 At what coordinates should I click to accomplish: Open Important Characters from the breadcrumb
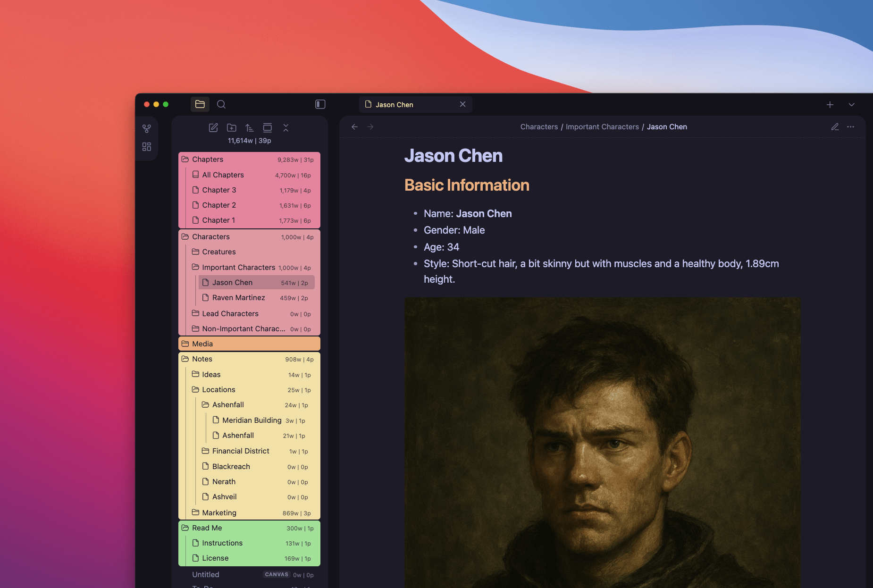602,126
